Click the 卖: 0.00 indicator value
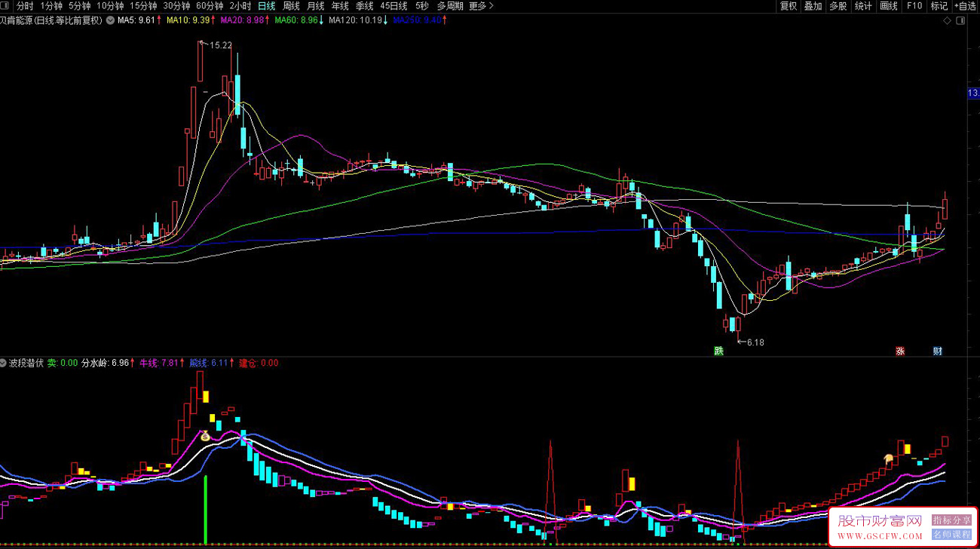The height and width of the screenshot is (549, 980). tap(63, 363)
